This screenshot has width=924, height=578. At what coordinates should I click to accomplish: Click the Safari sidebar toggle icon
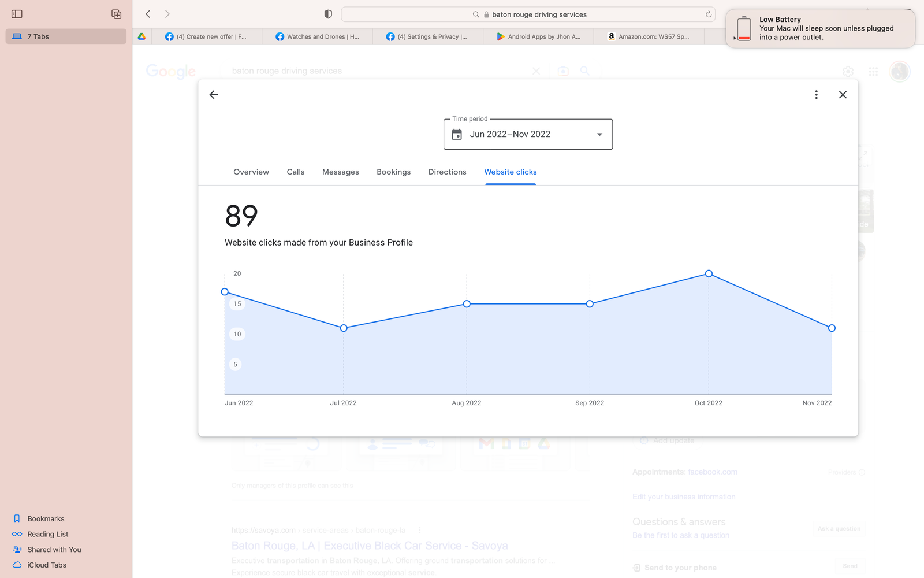pos(17,14)
